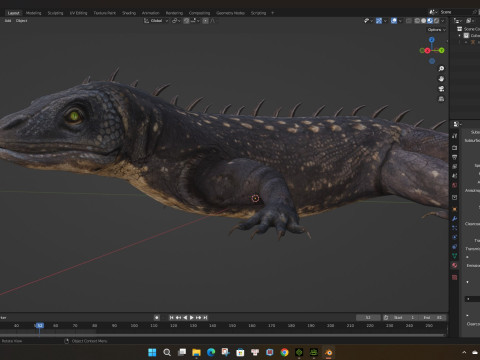Switch to the Texture Paint workspace

[105, 13]
